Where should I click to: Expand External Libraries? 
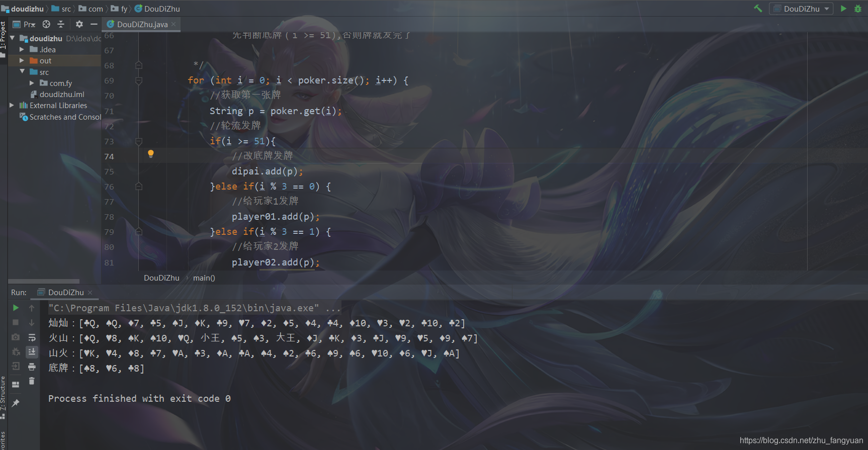pyautogui.click(x=12, y=105)
